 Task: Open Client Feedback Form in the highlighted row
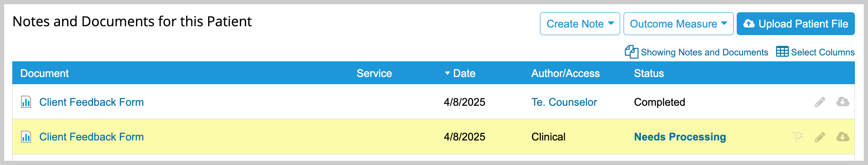92,137
